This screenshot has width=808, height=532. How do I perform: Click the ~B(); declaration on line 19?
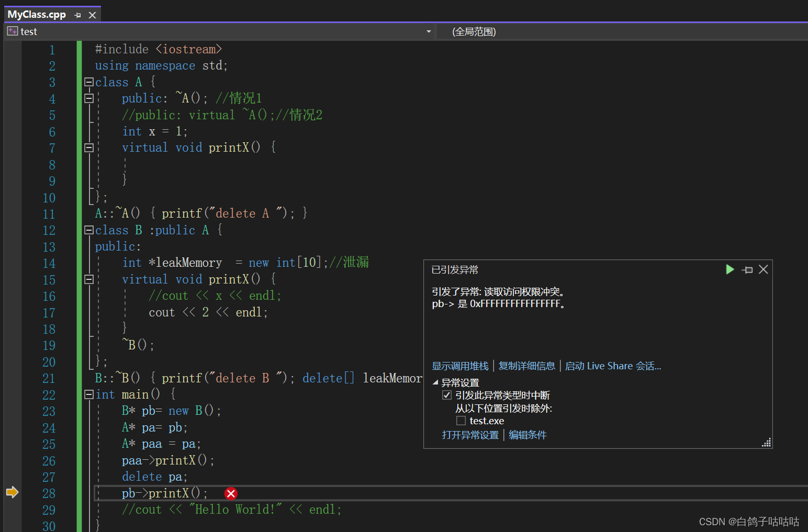138,345
